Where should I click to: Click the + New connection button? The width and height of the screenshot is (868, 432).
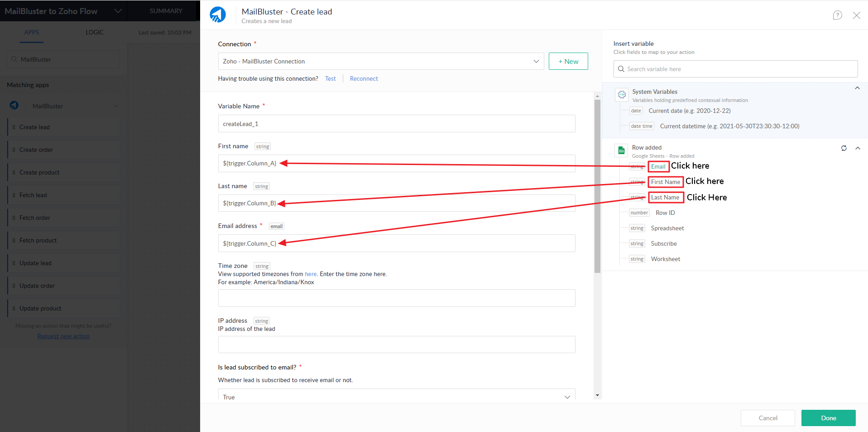(568, 61)
